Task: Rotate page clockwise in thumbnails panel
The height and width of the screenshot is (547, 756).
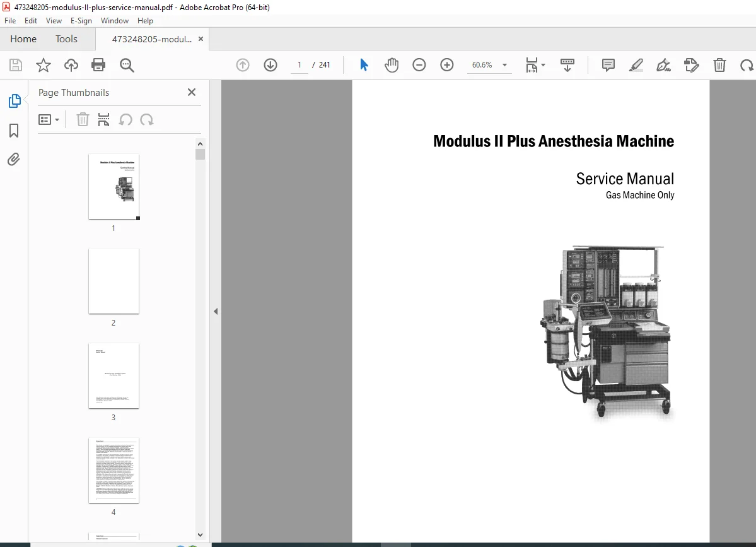Action: click(146, 120)
